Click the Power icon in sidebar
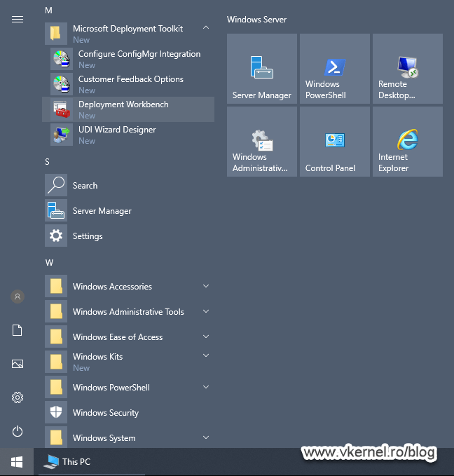454x476 pixels. click(18, 431)
